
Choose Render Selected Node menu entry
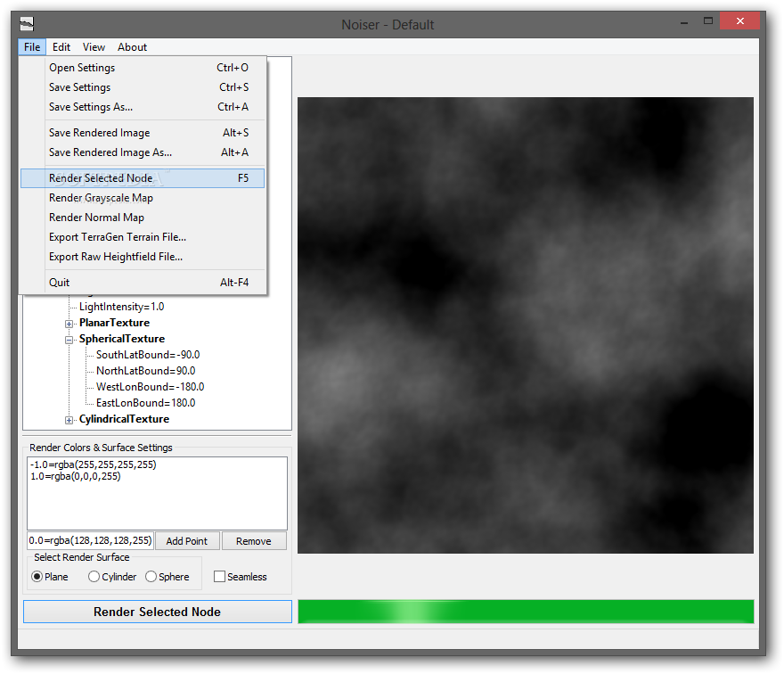(x=143, y=178)
